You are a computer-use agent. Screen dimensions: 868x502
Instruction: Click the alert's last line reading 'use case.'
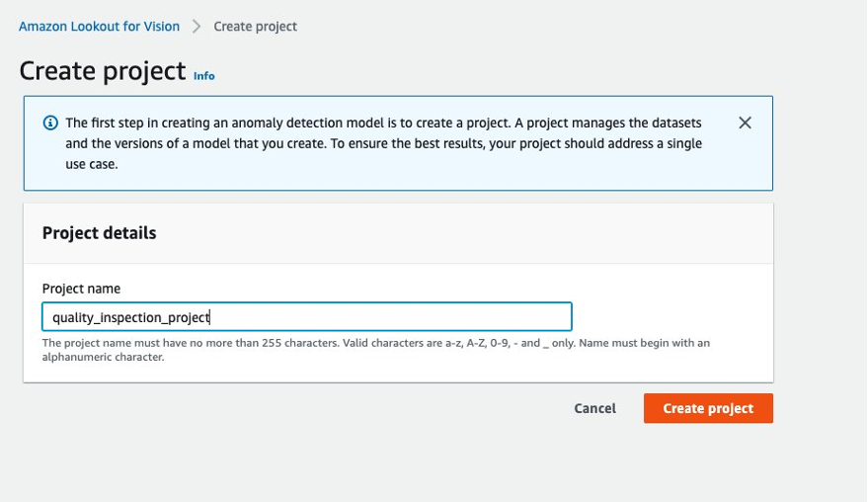(91, 164)
